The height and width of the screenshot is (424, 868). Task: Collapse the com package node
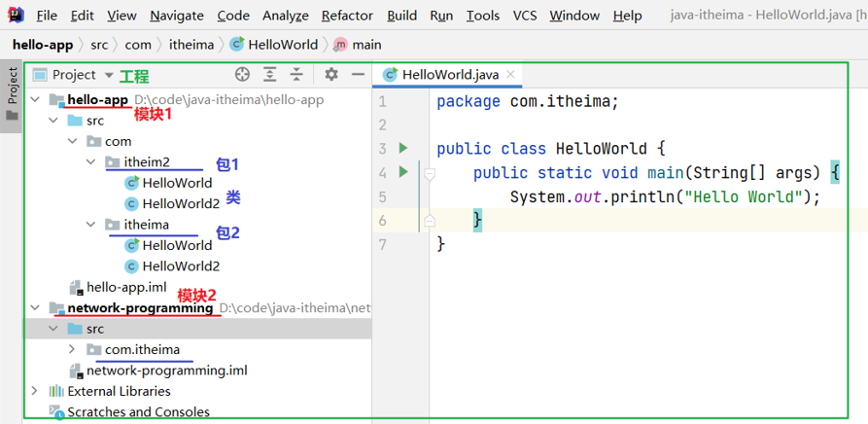coord(73,141)
